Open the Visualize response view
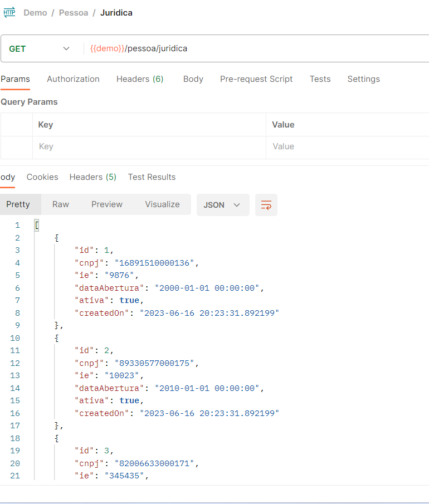Viewport: 429px width, 504px height. 162,204
